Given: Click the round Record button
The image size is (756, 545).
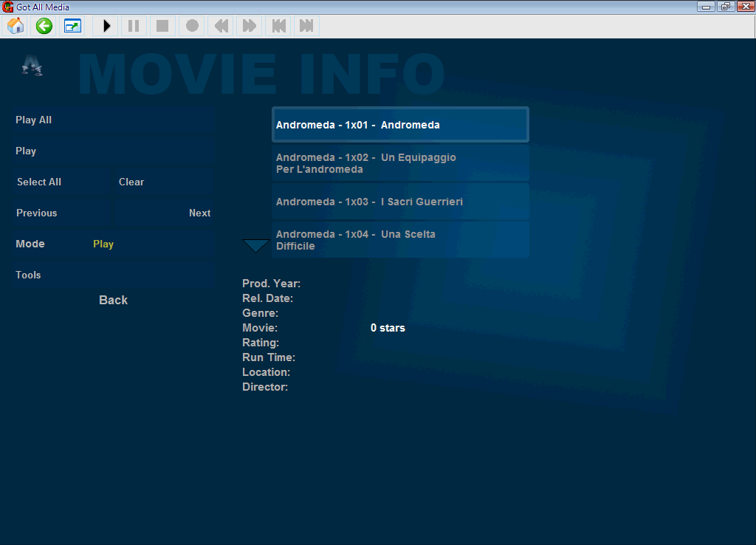Looking at the screenshot, I should (x=192, y=26).
